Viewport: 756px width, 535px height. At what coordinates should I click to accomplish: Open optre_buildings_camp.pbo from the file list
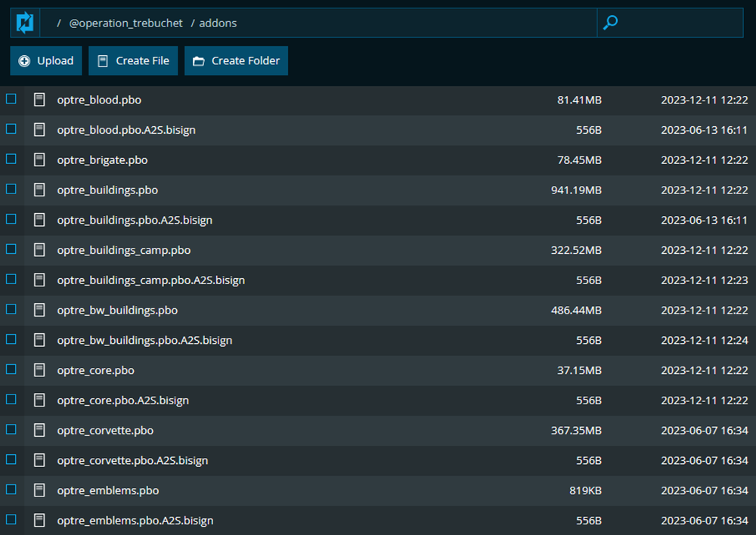(x=123, y=249)
